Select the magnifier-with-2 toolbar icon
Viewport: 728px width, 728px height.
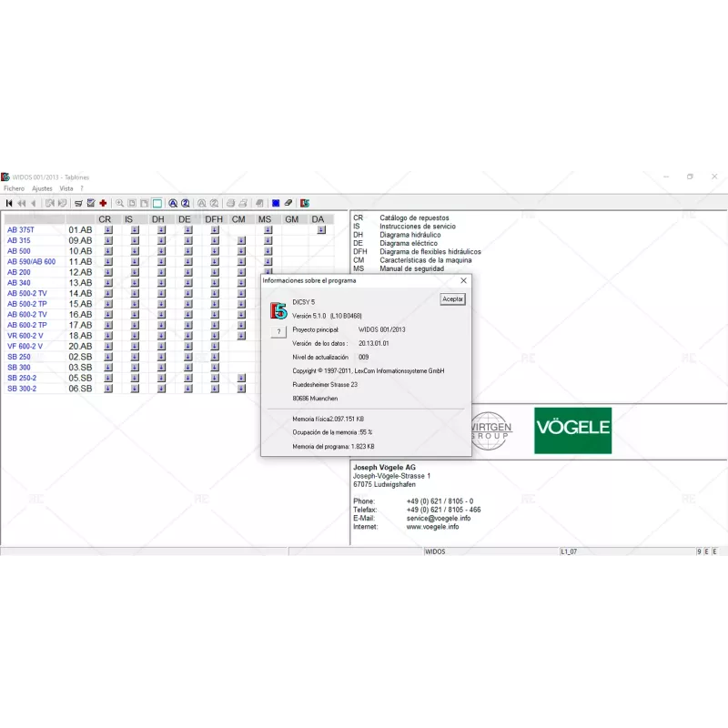pos(186,202)
